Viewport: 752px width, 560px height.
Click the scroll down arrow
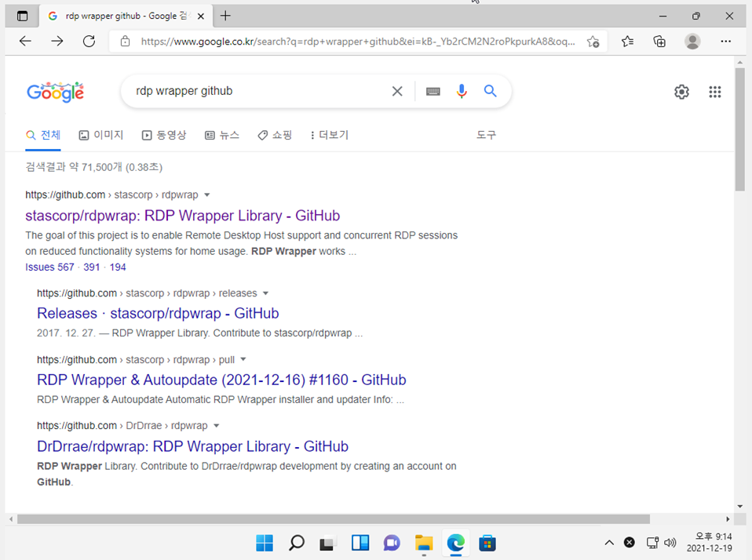(740, 507)
